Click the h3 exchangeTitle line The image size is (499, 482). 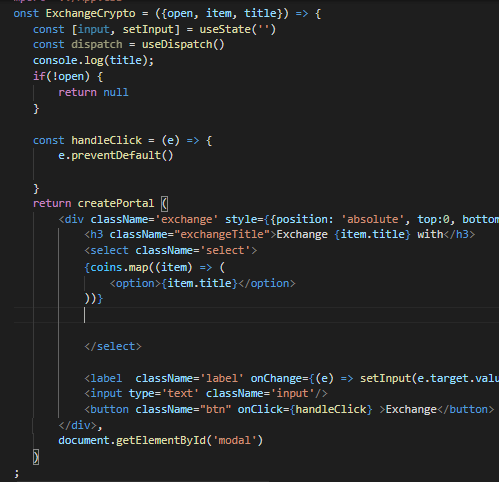(x=279, y=234)
